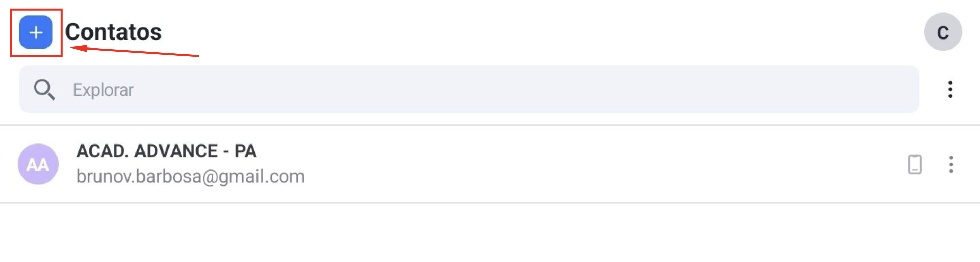Screen dimensions: 980x262
Task: Focus the Explorar search field
Action: [469, 89]
